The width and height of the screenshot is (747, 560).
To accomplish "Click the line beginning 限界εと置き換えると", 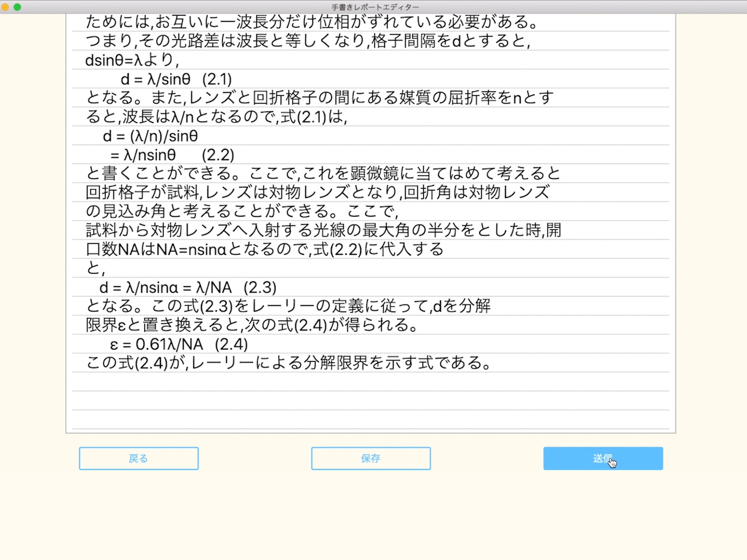I will 252,325.
